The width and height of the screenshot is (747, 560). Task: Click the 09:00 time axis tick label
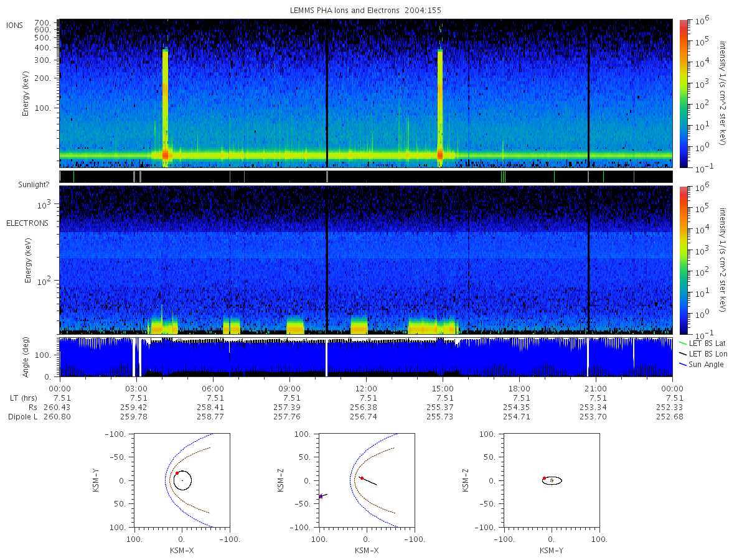289,388
